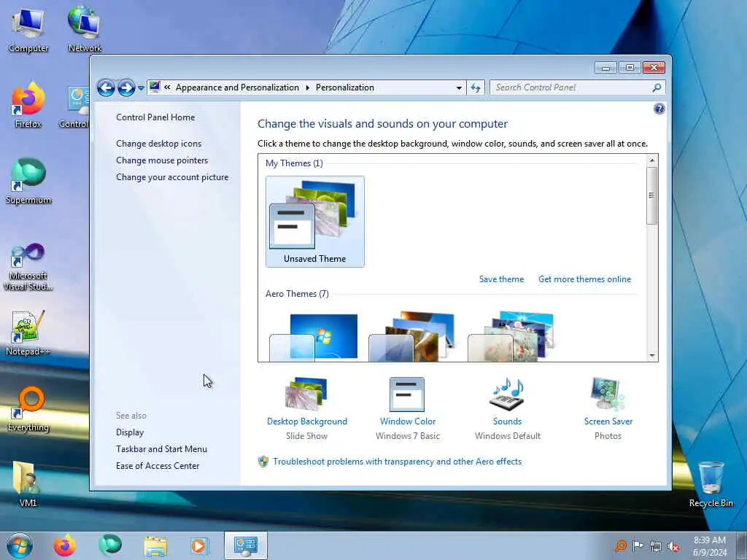
Task: Select the partially hidden Control Panel desktop icon
Action: (76, 106)
